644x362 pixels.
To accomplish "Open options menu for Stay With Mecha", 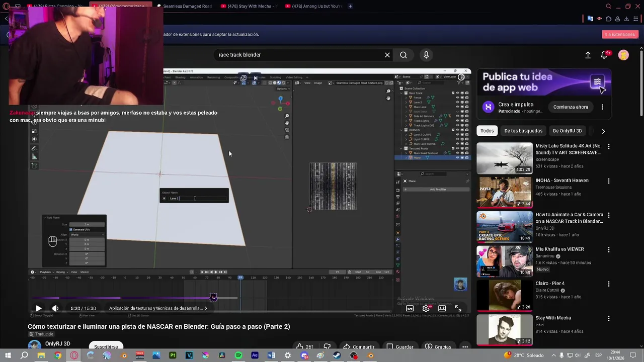I will point(609,318).
